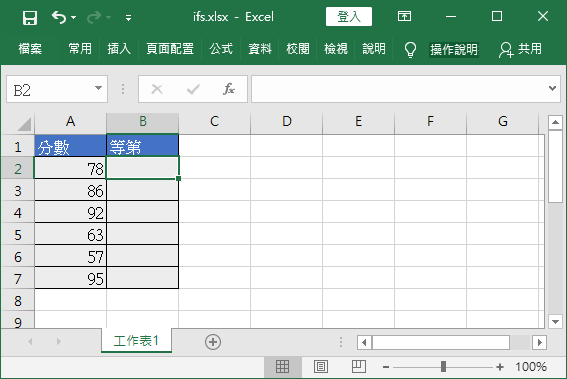This screenshot has height=379, width=567.
Task: Click inside the formula bar
Action: click(400, 89)
